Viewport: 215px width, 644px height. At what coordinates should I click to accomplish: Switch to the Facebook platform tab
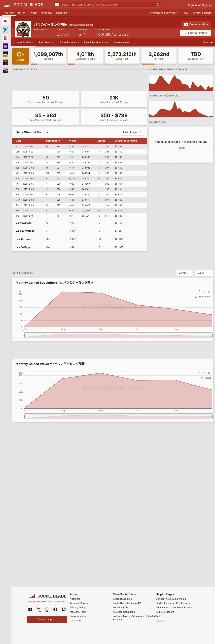point(46,13)
